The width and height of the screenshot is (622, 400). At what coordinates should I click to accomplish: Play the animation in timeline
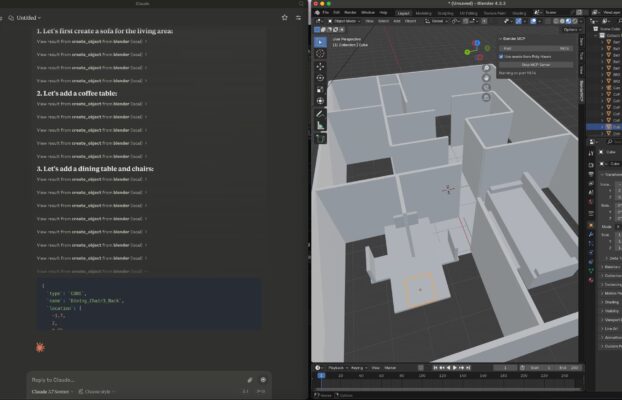pos(455,368)
